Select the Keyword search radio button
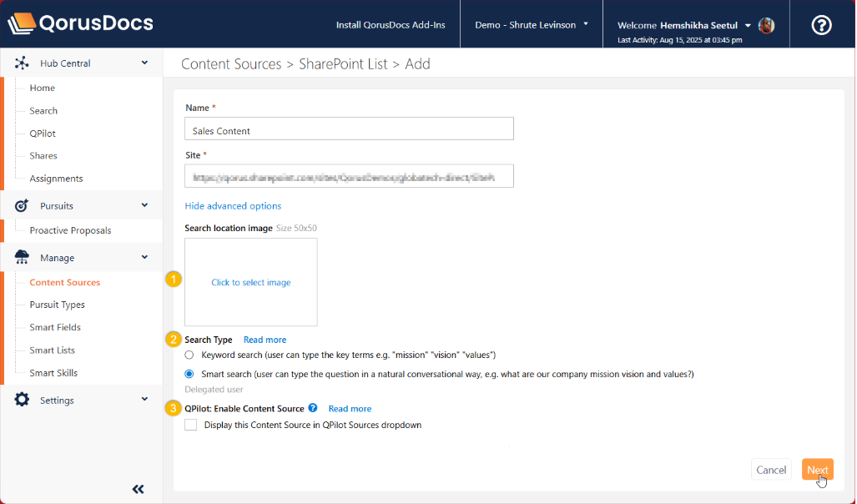The width and height of the screenshot is (857, 504). click(189, 355)
